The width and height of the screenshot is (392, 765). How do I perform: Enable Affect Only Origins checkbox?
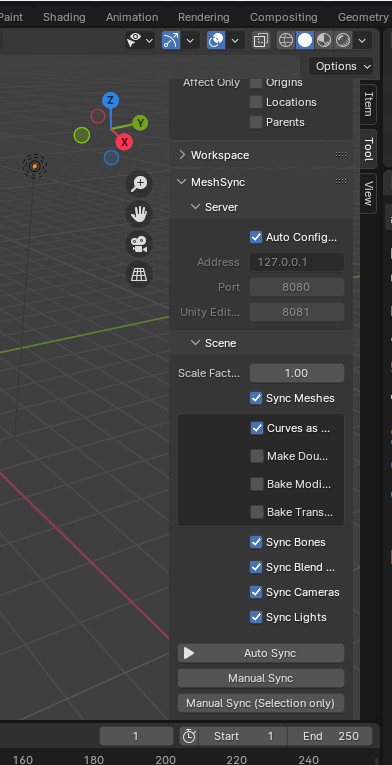[x=256, y=82]
